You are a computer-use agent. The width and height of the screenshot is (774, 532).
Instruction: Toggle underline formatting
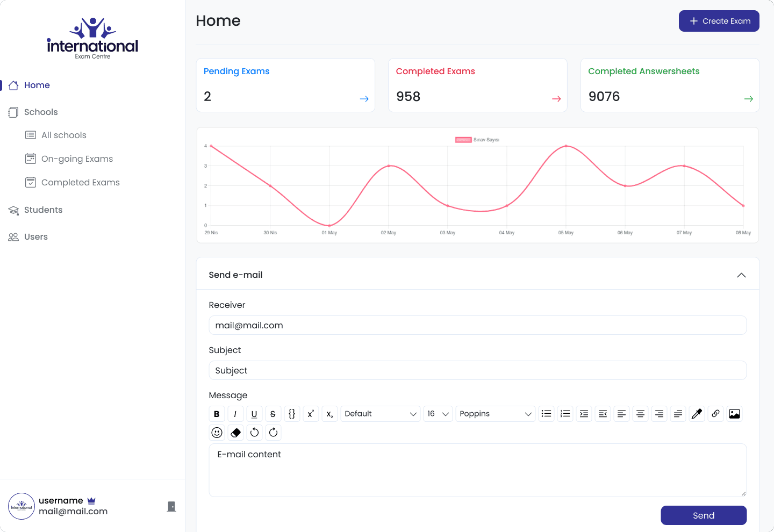[254, 414]
